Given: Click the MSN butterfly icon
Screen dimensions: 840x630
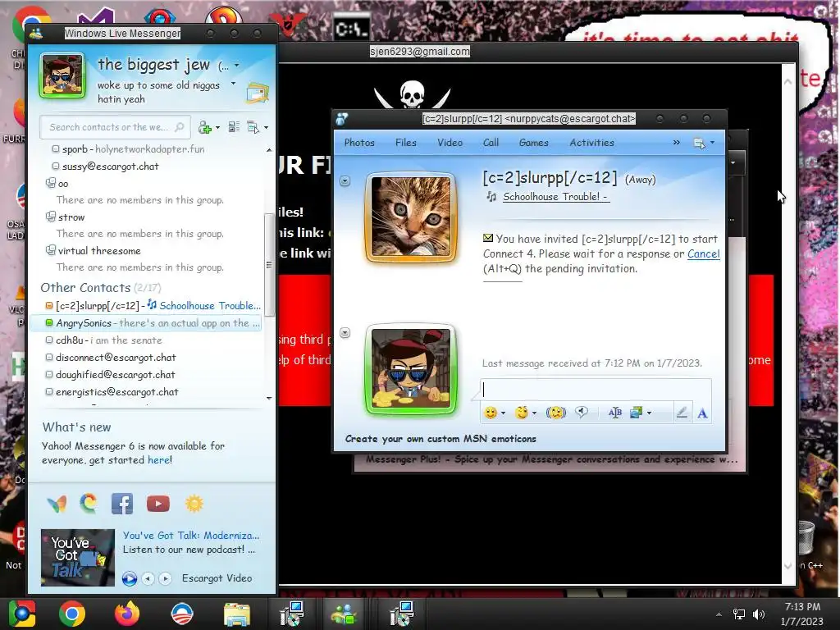Looking at the screenshot, I should (x=57, y=504).
